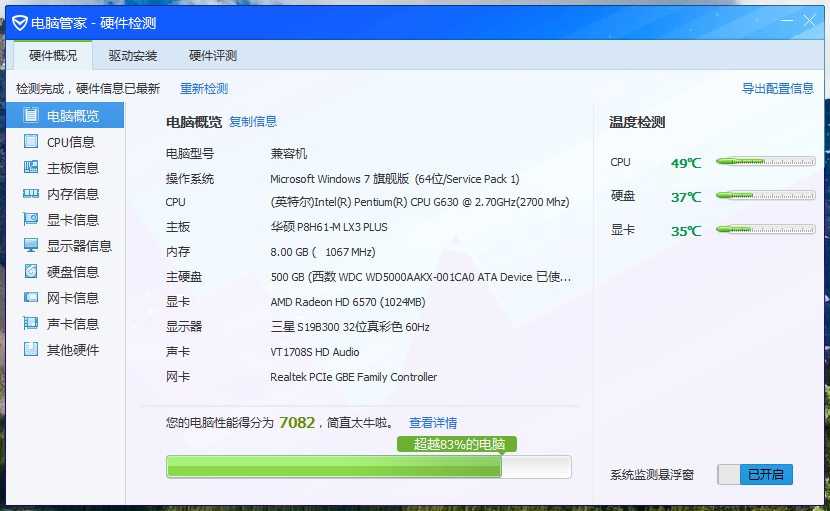Click the 复制信息 link
The height and width of the screenshot is (511, 830).
click(252, 122)
